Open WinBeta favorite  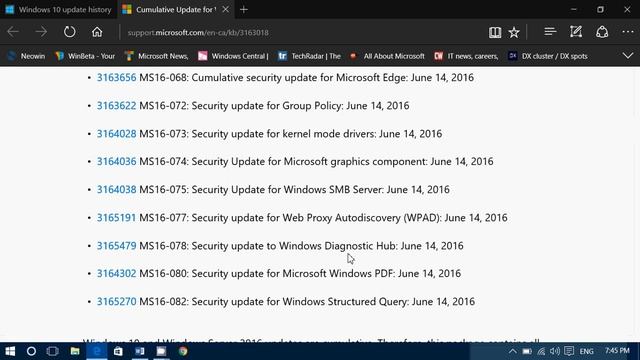[x=85, y=56]
